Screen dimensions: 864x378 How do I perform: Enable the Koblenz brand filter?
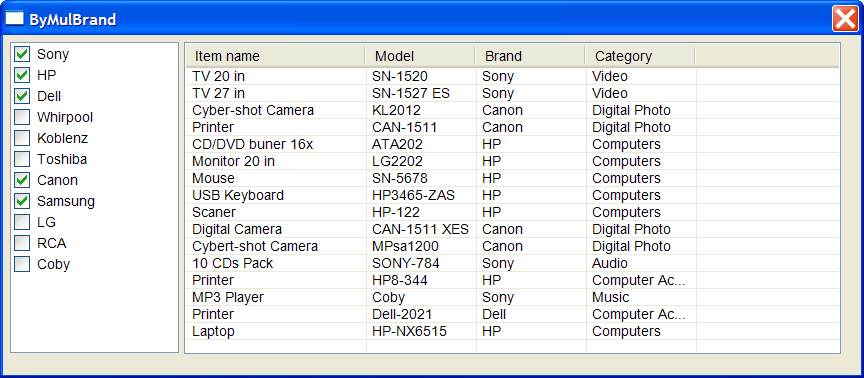pyautogui.click(x=22, y=138)
